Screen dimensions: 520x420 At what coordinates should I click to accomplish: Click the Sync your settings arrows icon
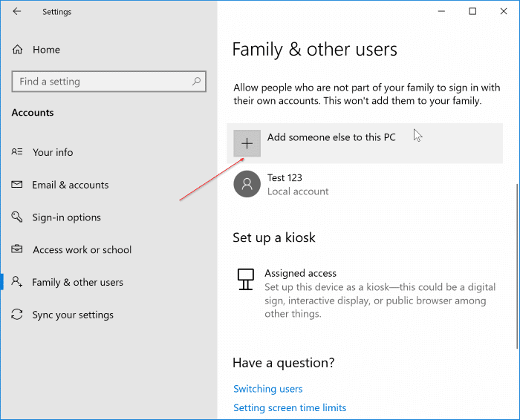[x=17, y=315]
